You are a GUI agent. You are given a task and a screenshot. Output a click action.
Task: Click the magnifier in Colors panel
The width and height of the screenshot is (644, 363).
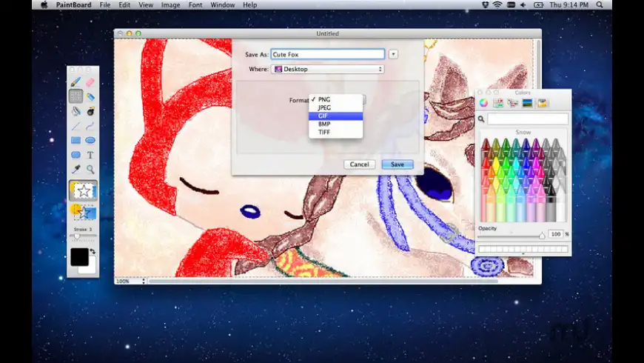click(481, 119)
